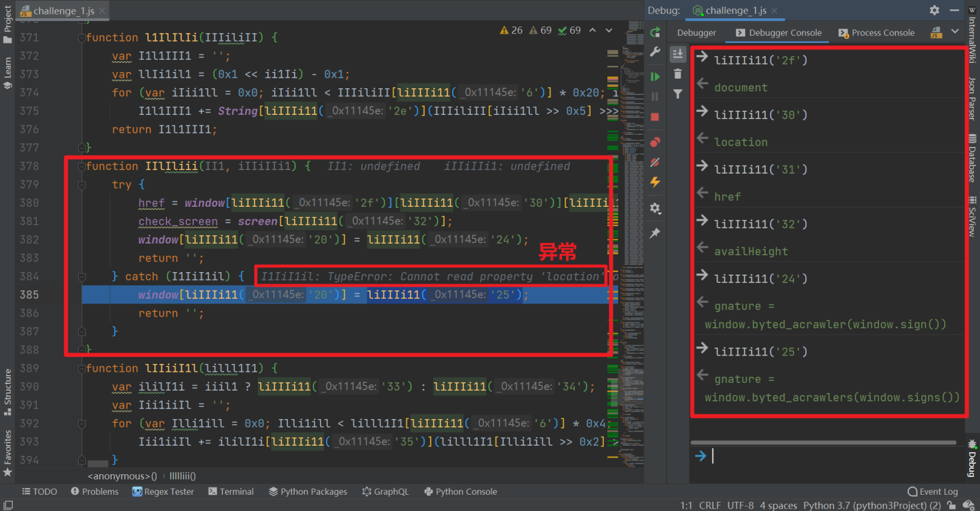This screenshot has width=980, height=511.
Task: Toggle the Mute Breakpoints icon
Action: (655, 162)
